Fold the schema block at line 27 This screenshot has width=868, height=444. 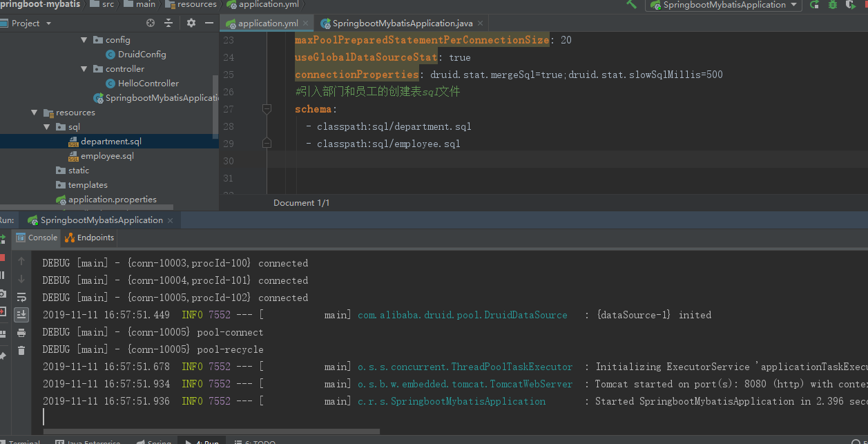(267, 109)
